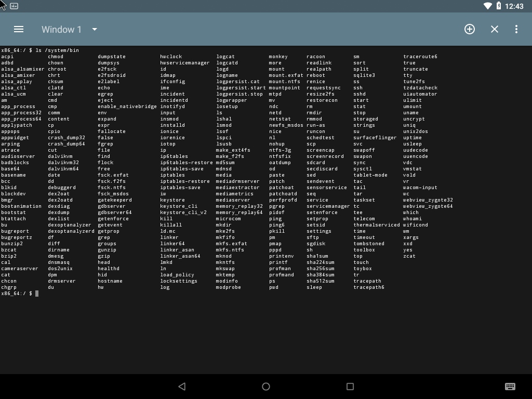Show the on-screen keyboard switcher
The width and height of the screenshot is (532, 399).
510,387
